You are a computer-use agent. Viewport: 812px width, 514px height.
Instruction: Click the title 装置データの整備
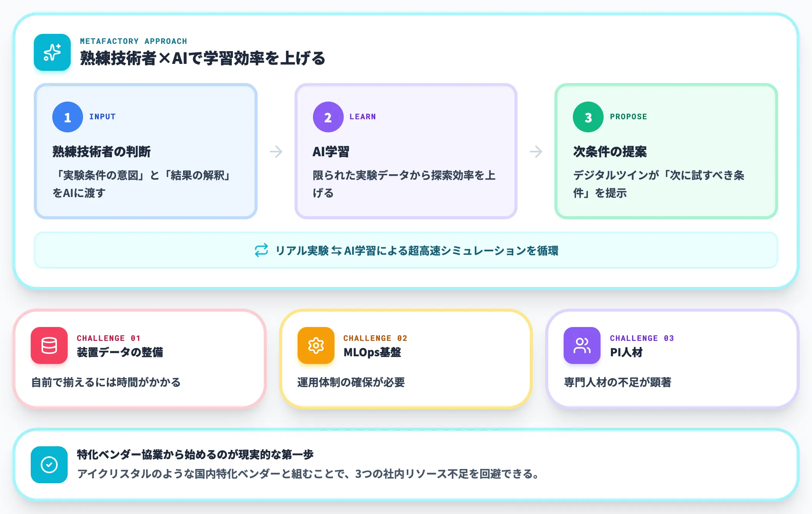[x=120, y=352]
